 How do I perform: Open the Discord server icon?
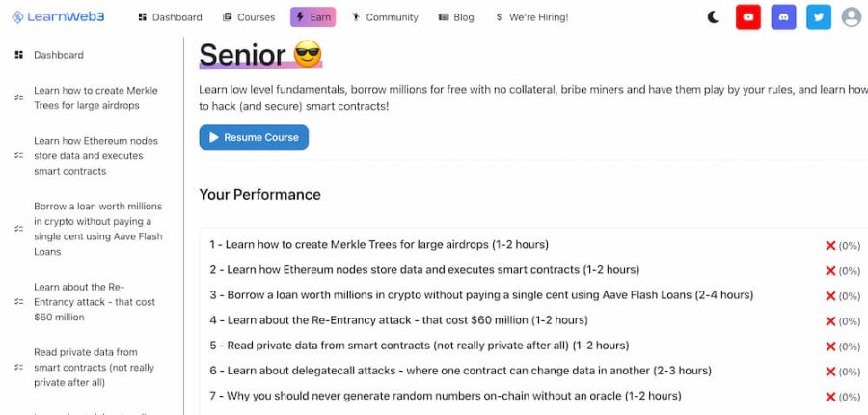click(784, 16)
